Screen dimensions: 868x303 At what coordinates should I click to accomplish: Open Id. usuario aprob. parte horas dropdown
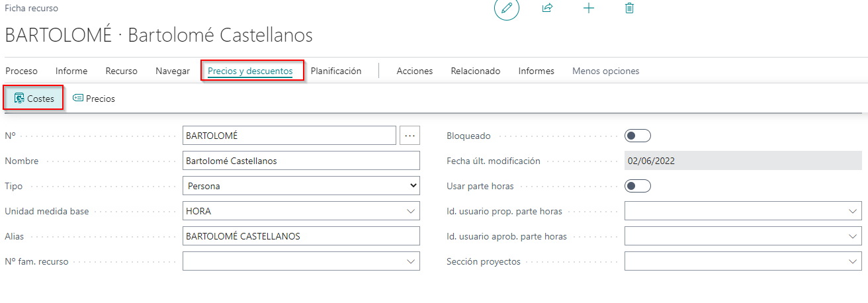pyautogui.click(x=852, y=236)
